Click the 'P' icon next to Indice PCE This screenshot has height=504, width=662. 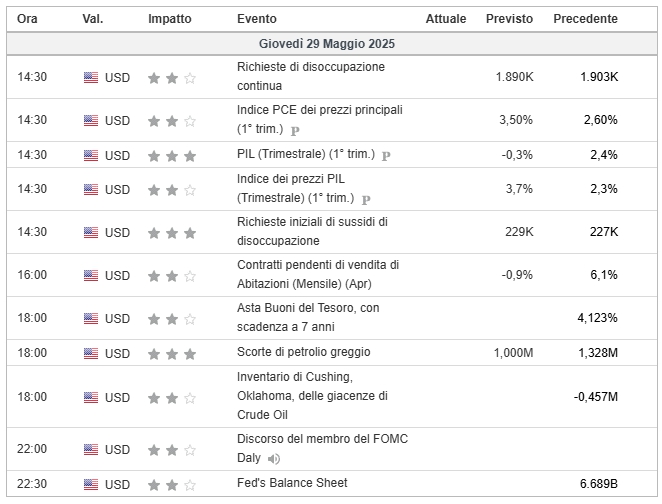[295, 130]
